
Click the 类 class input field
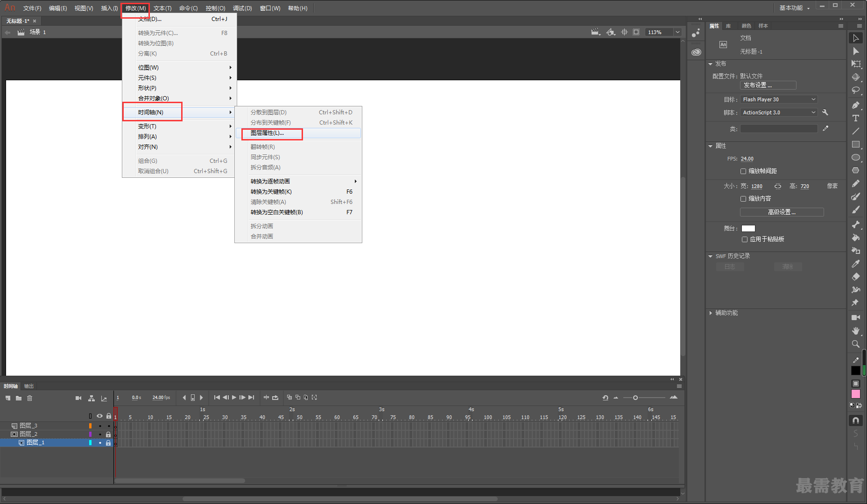click(779, 129)
